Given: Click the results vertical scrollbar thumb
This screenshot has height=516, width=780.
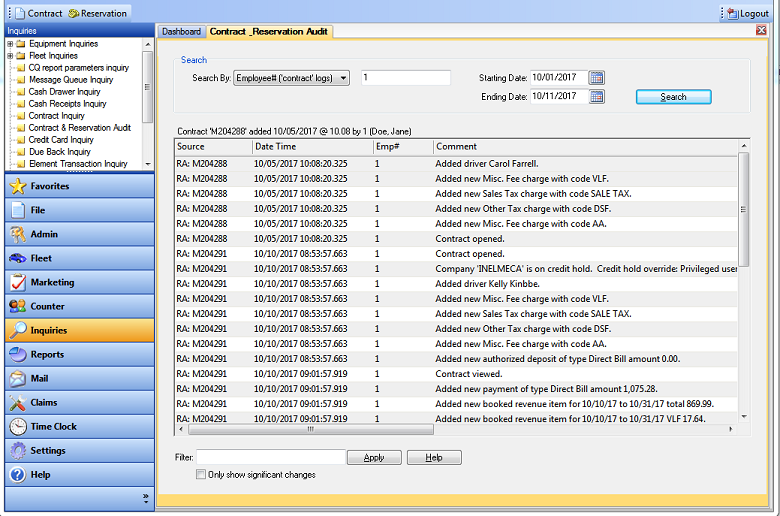Looking at the screenshot, I should coord(744,209).
